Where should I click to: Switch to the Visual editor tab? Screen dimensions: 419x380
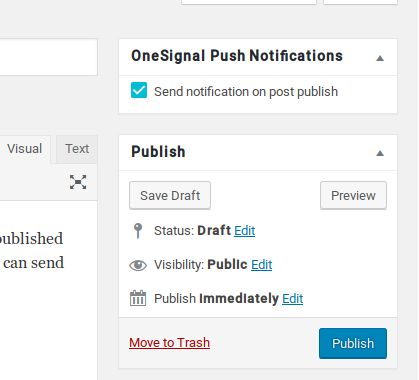pos(25,149)
